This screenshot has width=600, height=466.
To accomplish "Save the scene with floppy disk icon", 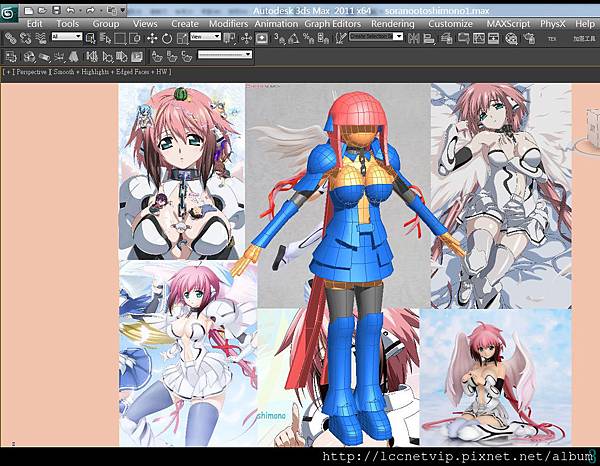I will pyautogui.click(x=56, y=11).
